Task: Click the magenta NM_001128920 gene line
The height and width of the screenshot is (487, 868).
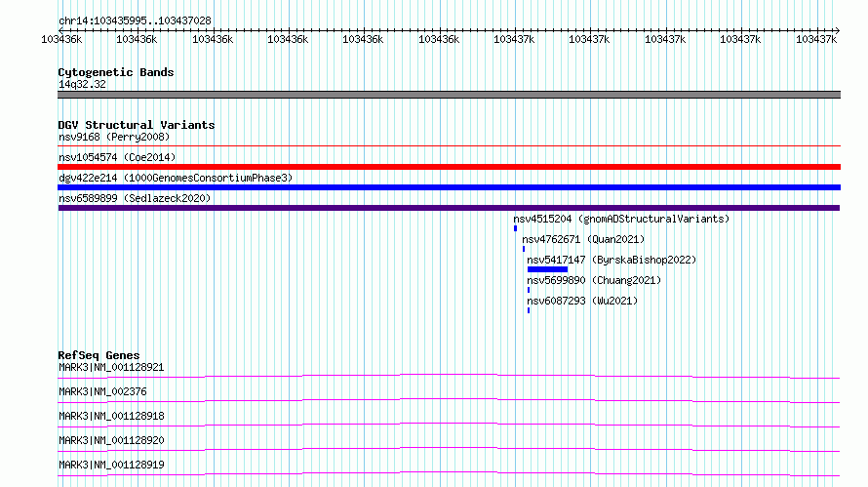Action: 449,449
